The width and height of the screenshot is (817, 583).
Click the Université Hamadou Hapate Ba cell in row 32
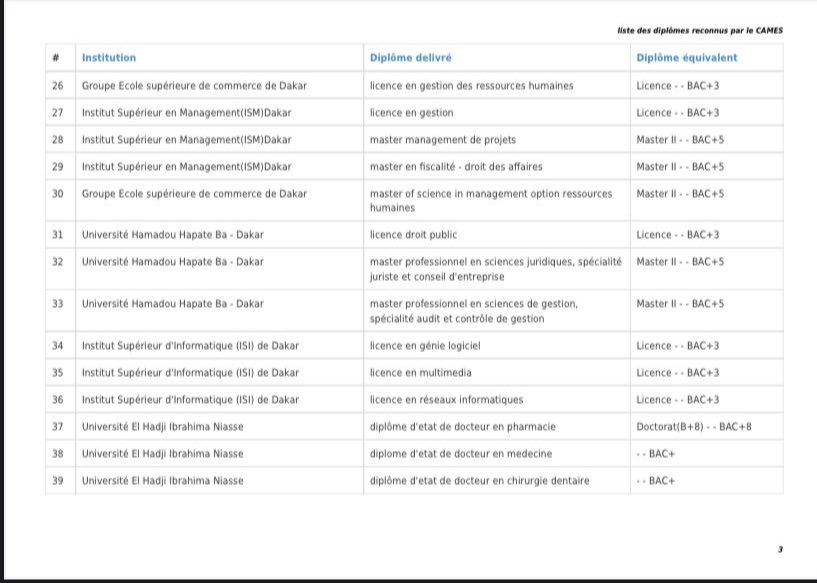coord(172,262)
